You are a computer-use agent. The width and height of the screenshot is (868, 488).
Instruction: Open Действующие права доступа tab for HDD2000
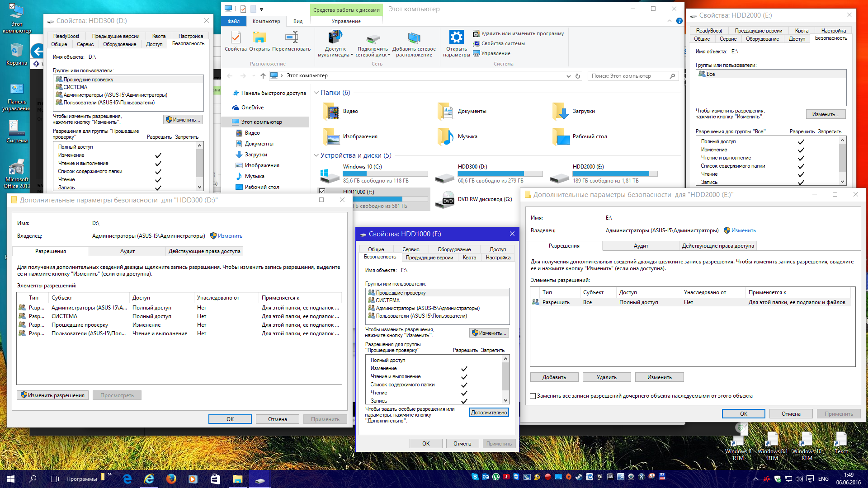coord(718,246)
